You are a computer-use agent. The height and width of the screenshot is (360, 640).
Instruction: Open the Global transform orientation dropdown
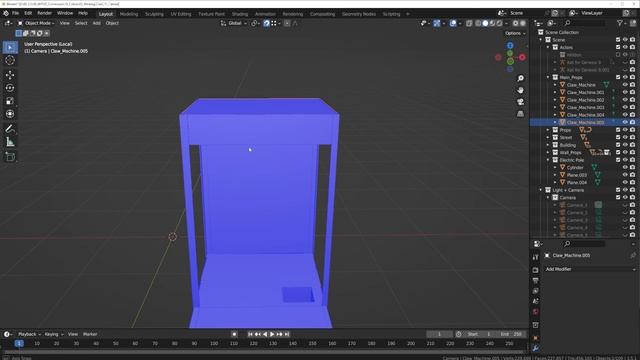pyautogui.click(x=234, y=23)
